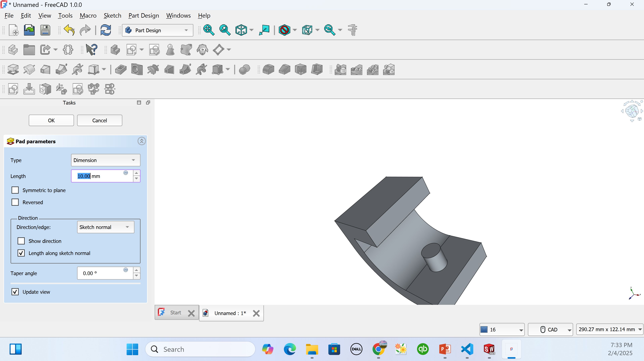Click the Taper angle input field
644x361 pixels.
point(105,273)
